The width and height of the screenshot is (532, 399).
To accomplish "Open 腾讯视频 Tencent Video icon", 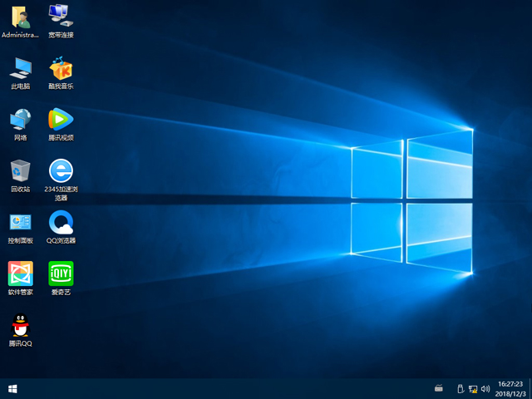I will (60, 119).
